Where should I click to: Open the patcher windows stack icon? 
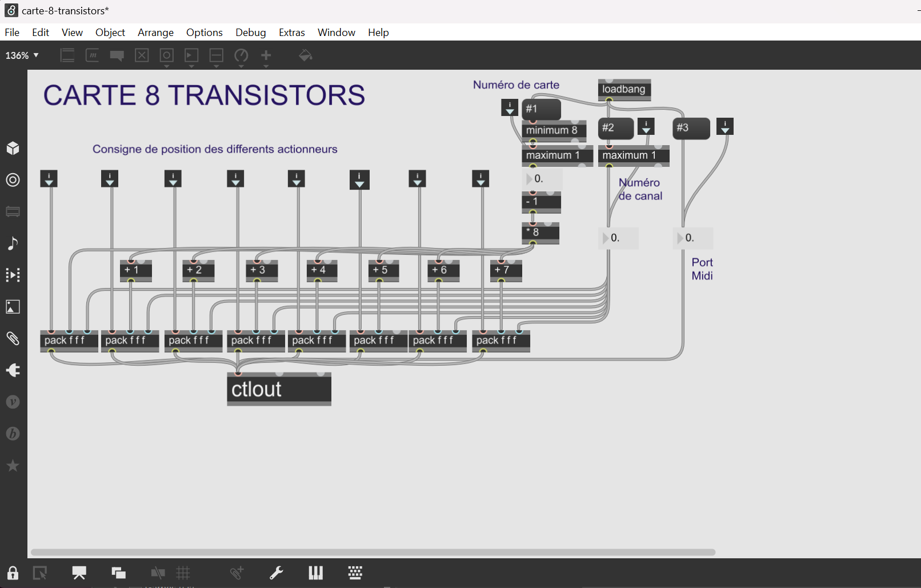click(x=118, y=573)
